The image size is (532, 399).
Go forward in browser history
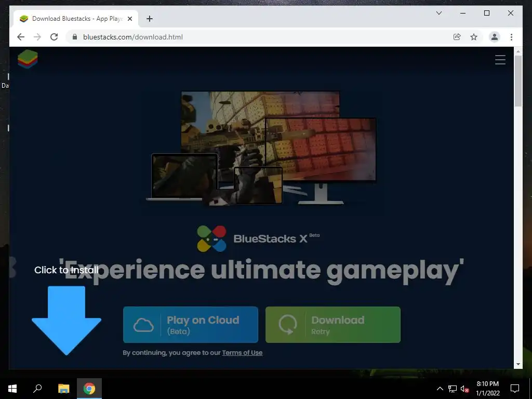[37, 37]
